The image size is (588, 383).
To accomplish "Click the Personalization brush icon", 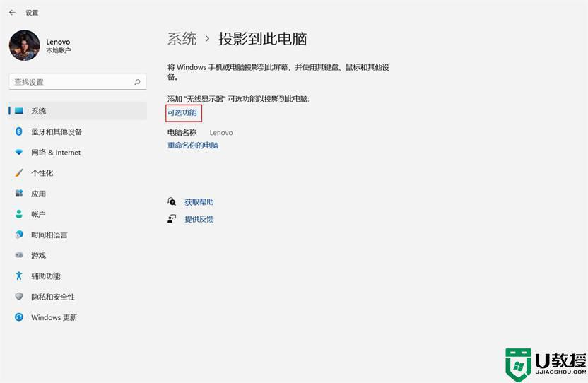I will [19, 173].
